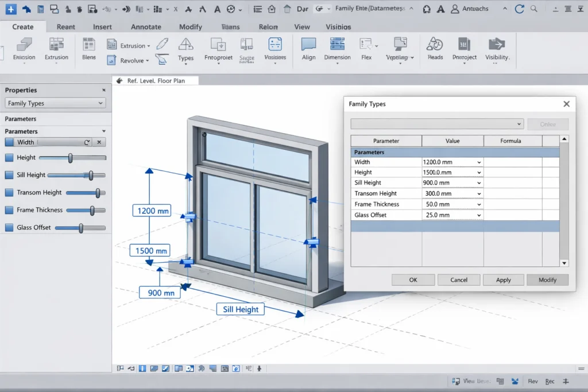Click Apply in the Family Types dialog
Viewport: 588px width, 392px height.
[x=503, y=280]
